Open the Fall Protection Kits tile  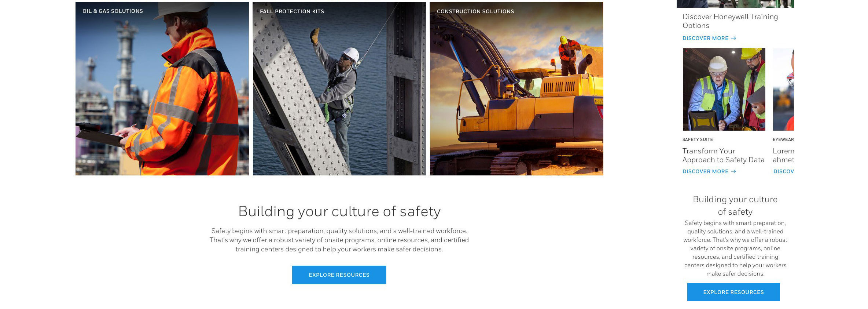(339, 88)
